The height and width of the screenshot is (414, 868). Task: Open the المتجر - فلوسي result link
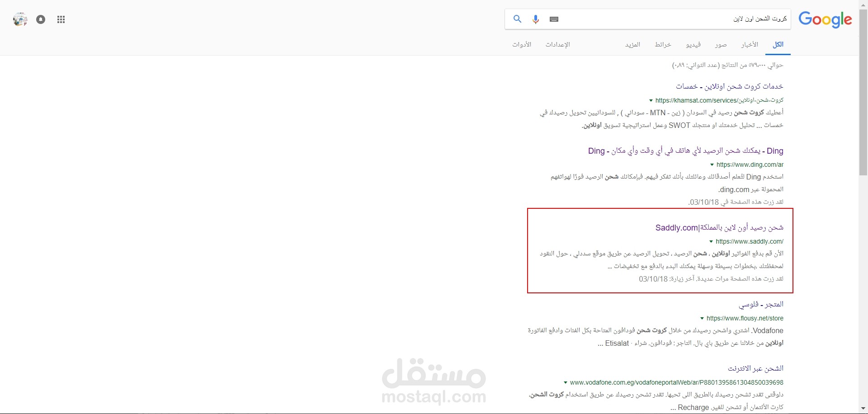(761, 304)
